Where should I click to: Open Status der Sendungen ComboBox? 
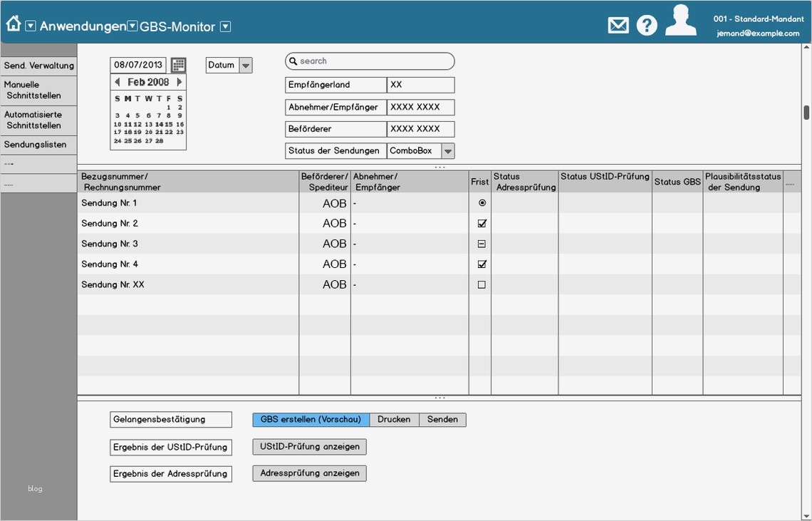click(448, 151)
